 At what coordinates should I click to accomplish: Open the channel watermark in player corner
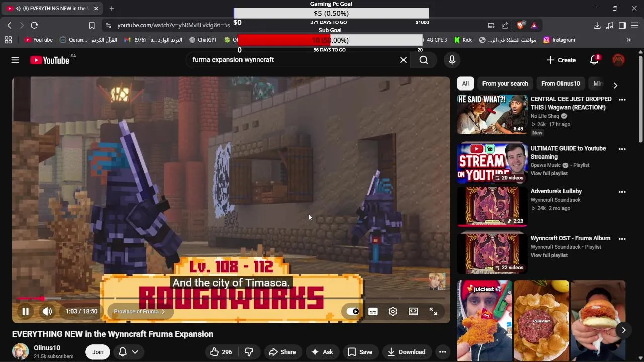437,282
